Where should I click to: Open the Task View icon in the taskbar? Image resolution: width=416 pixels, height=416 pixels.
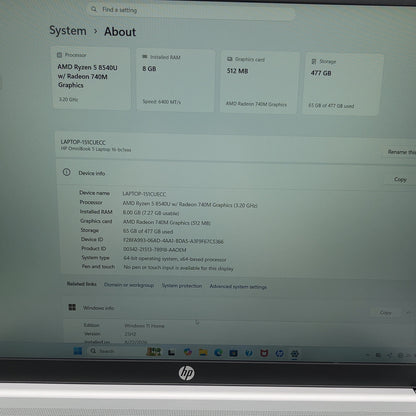171,352
